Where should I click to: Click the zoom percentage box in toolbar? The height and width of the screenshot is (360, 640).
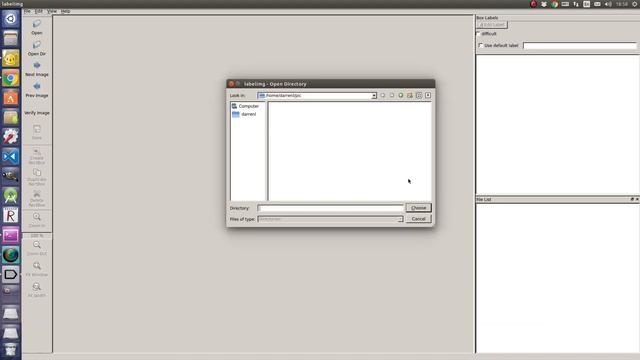(37, 236)
